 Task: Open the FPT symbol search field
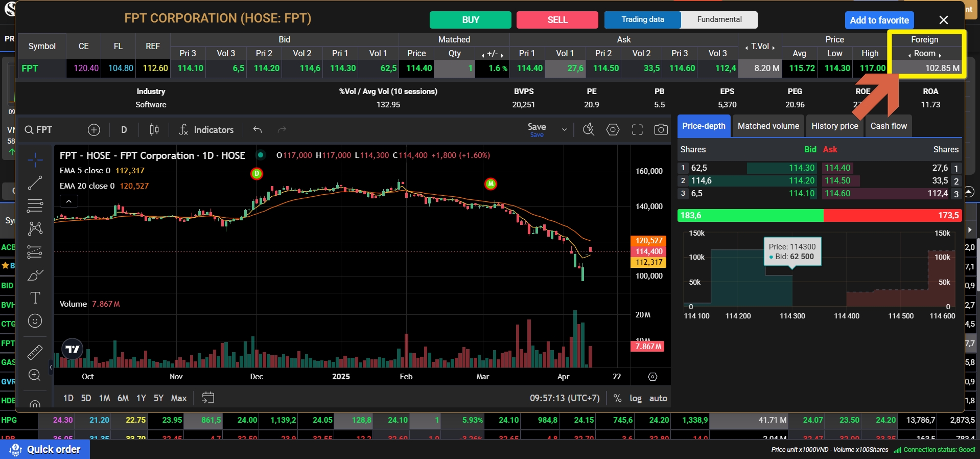pyautogui.click(x=39, y=130)
